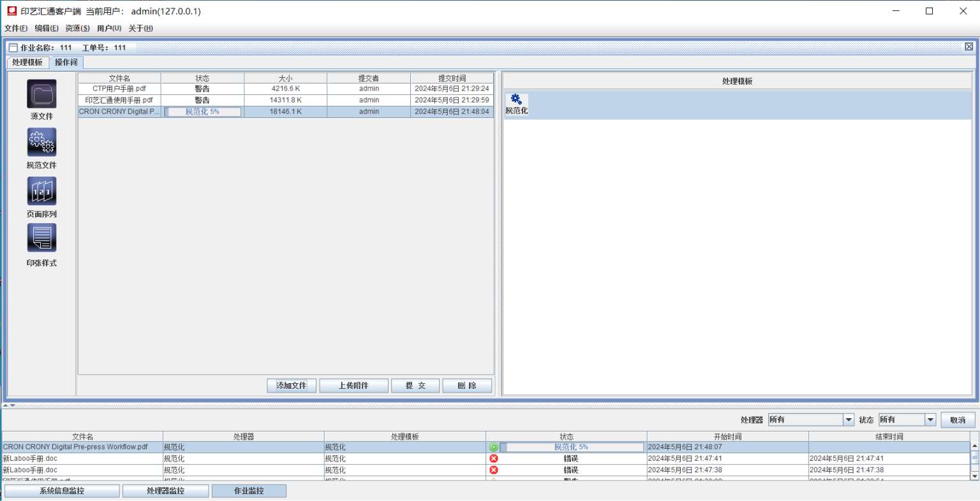Open the 用户 menu
Viewport: 980px width, 501px height.
[109, 28]
